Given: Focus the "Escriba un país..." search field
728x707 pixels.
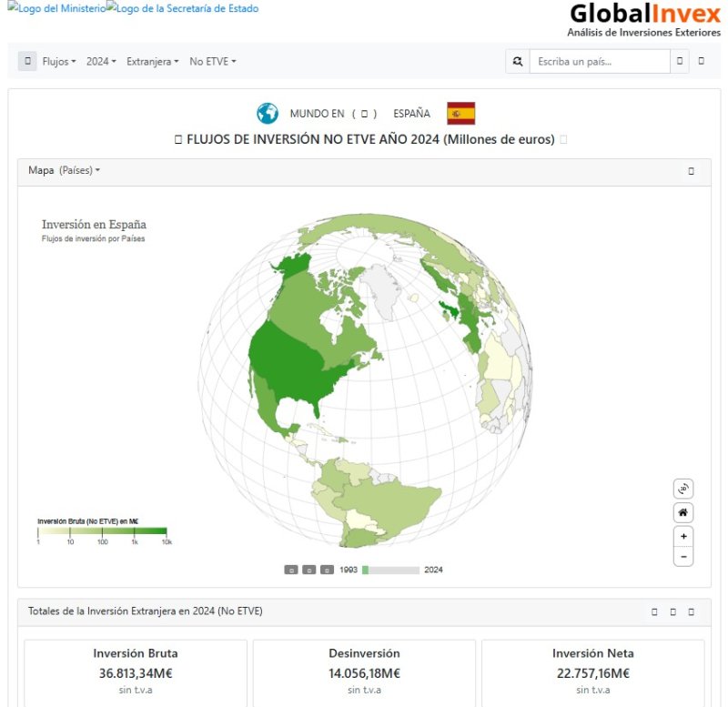Looking at the screenshot, I should point(599,62).
